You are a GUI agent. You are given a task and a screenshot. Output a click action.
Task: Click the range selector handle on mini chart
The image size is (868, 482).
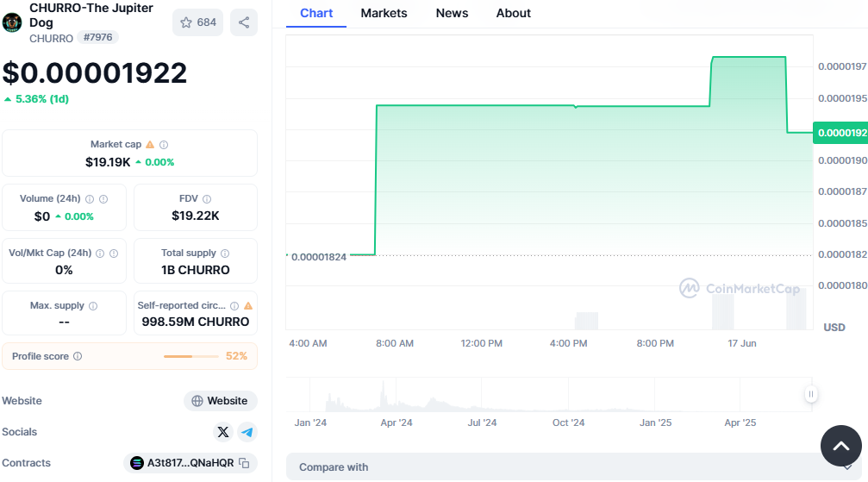[811, 394]
